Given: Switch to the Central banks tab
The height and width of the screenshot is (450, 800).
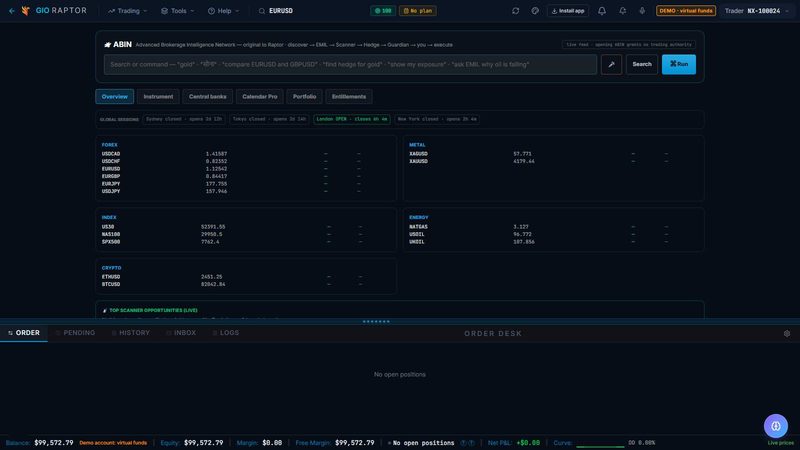Looking at the screenshot, I should tap(208, 96).
